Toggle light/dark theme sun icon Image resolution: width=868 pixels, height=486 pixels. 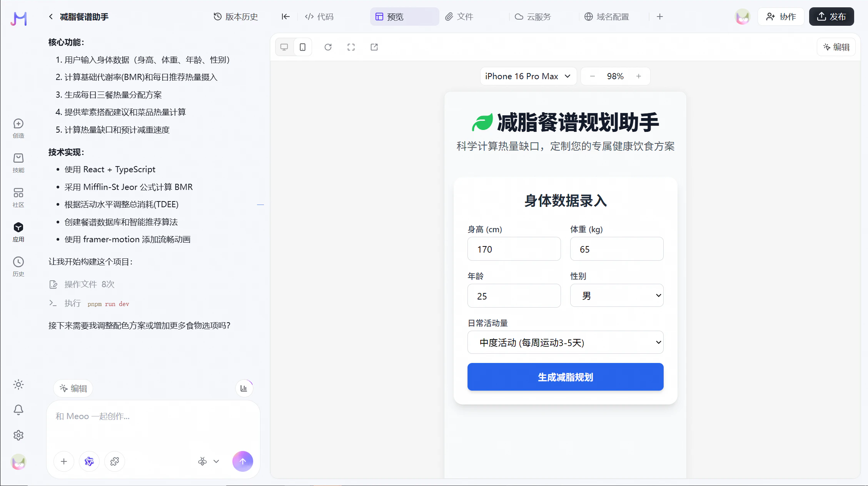(x=18, y=384)
